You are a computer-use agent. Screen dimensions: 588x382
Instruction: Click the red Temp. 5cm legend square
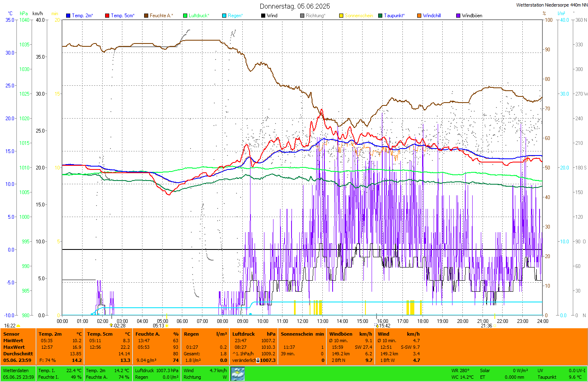coord(107,16)
